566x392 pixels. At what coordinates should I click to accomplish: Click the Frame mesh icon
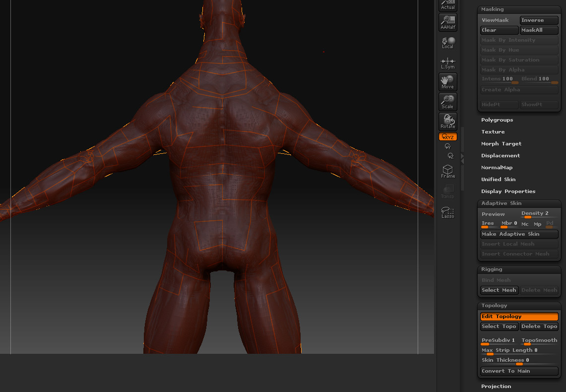click(448, 172)
